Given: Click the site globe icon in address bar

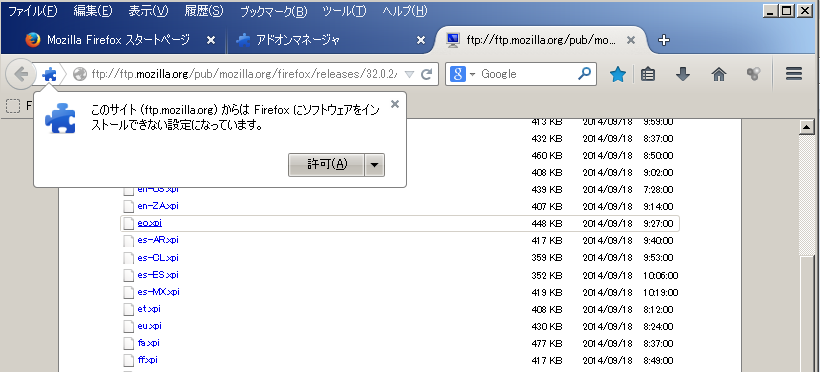Looking at the screenshot, I should pos(79,74).
